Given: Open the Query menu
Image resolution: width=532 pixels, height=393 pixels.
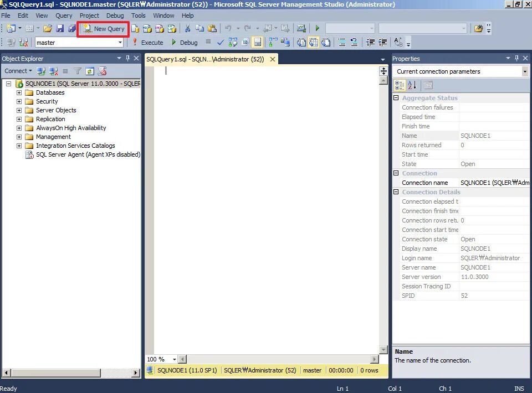Looking at the screenshot, I should [64, 15].
